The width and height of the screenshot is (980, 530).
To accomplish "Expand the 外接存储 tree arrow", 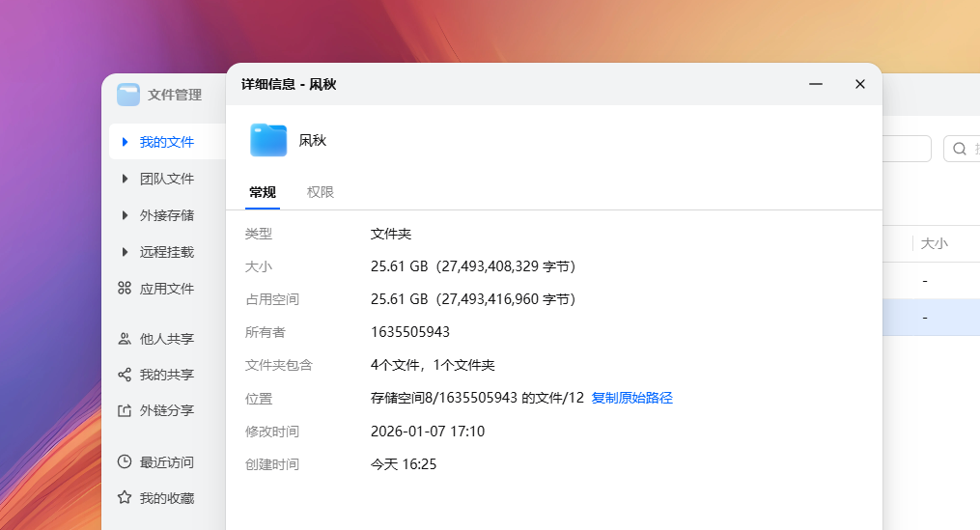I will [x=125, y=215].
